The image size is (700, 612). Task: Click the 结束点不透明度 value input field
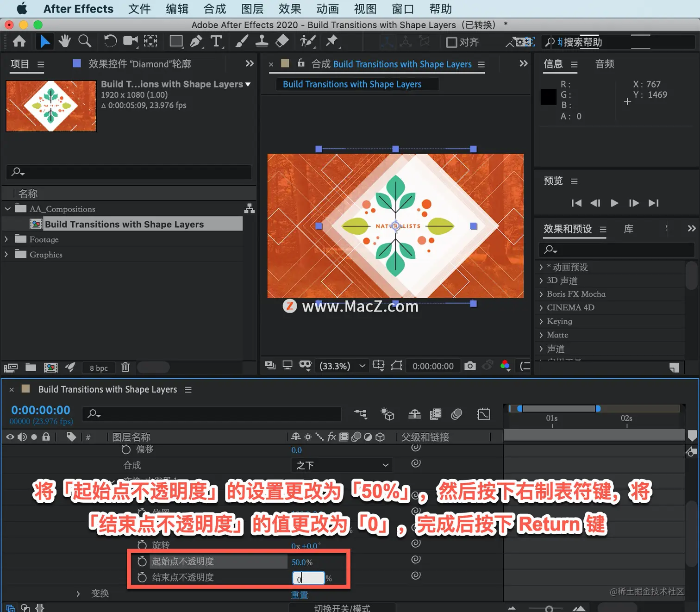click(x=308, y=578)
